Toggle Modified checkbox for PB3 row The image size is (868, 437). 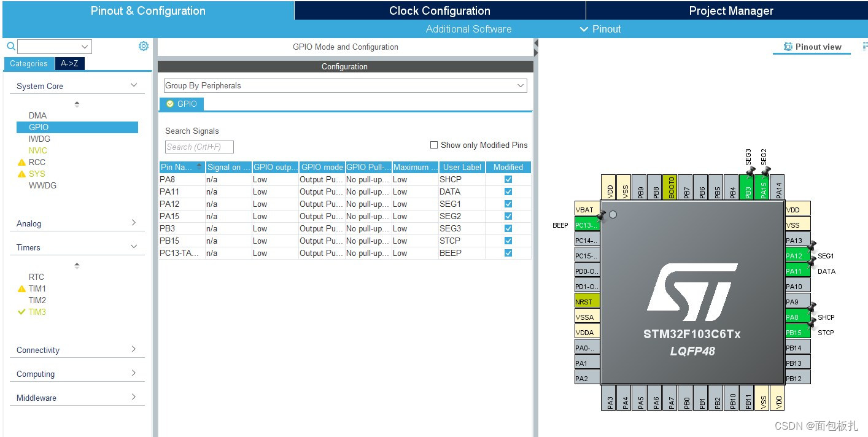[508, 228]
